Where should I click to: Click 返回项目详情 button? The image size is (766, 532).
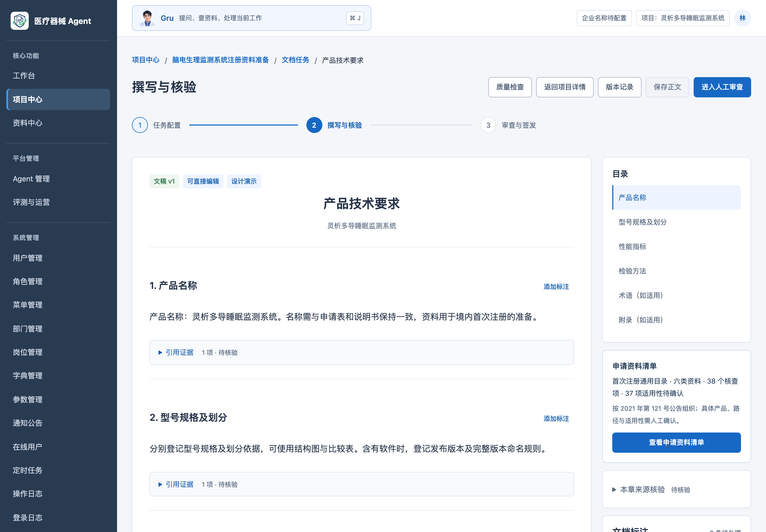tap(564, 87)
